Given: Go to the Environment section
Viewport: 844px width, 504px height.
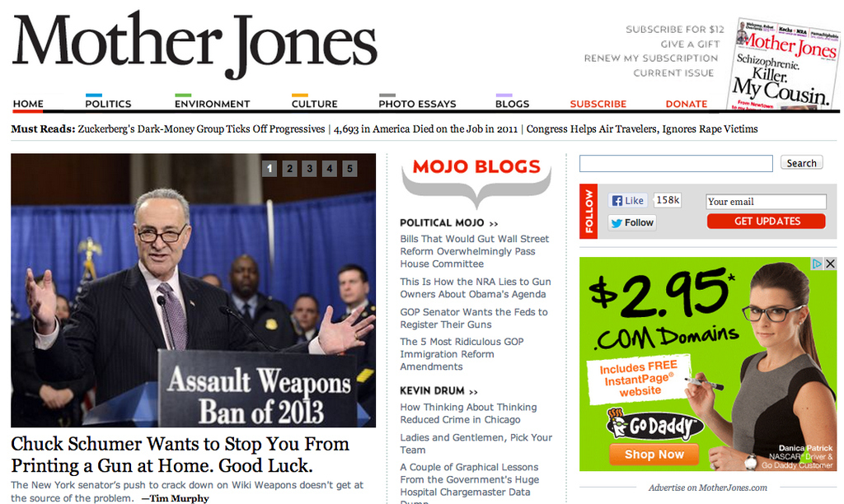Looking at the screenshot, I should point(212,104).
